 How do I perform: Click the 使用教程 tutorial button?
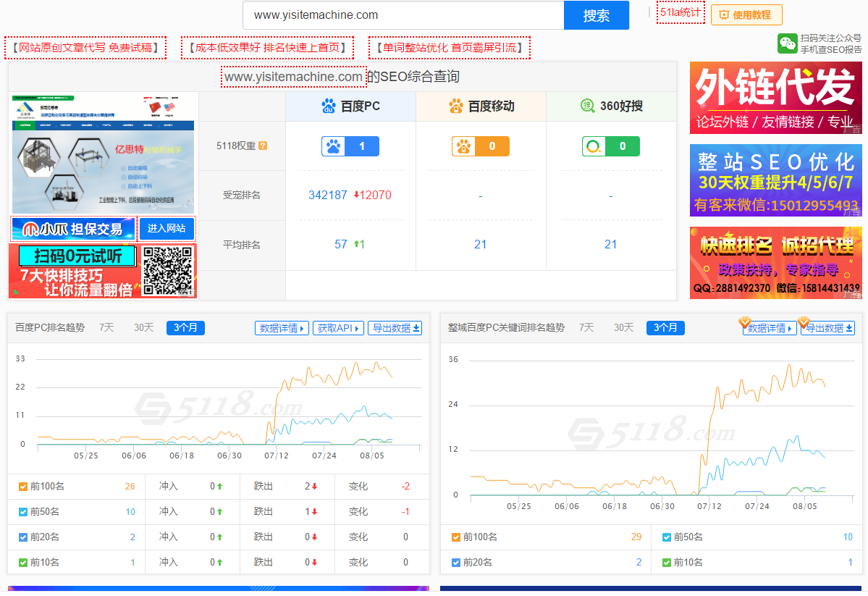click(746, 15)
